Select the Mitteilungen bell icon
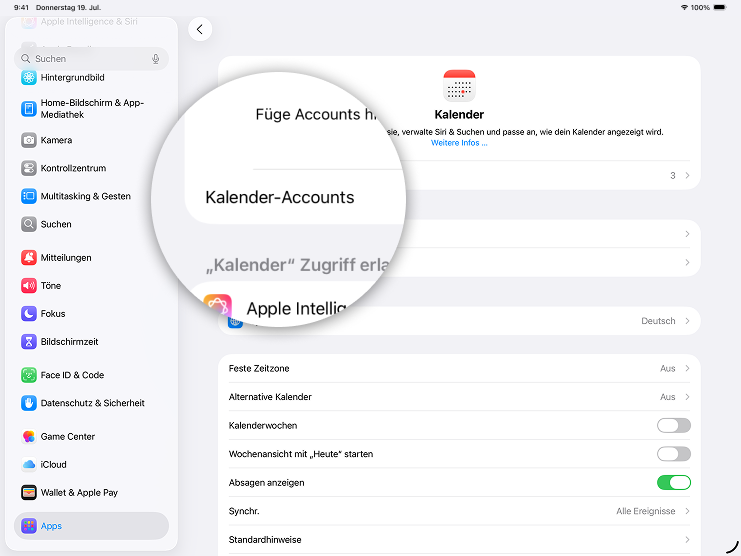 tap(29, 257)
